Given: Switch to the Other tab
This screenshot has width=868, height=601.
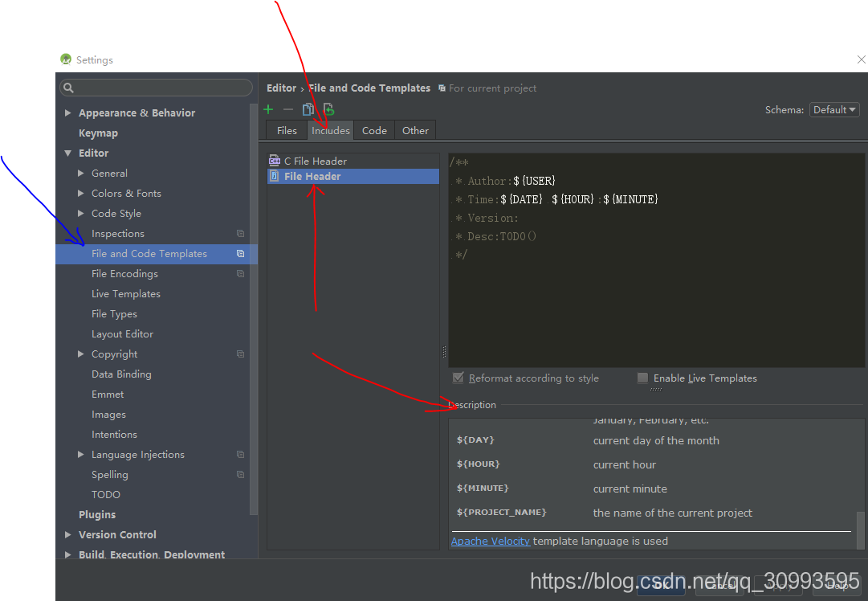Looking at the screenshot, I should pos(415,130).
